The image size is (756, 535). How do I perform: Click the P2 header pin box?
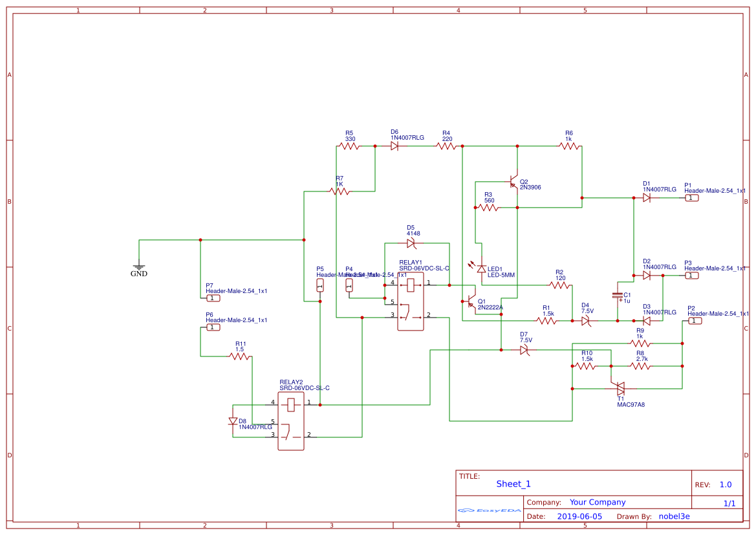[695, 321]
